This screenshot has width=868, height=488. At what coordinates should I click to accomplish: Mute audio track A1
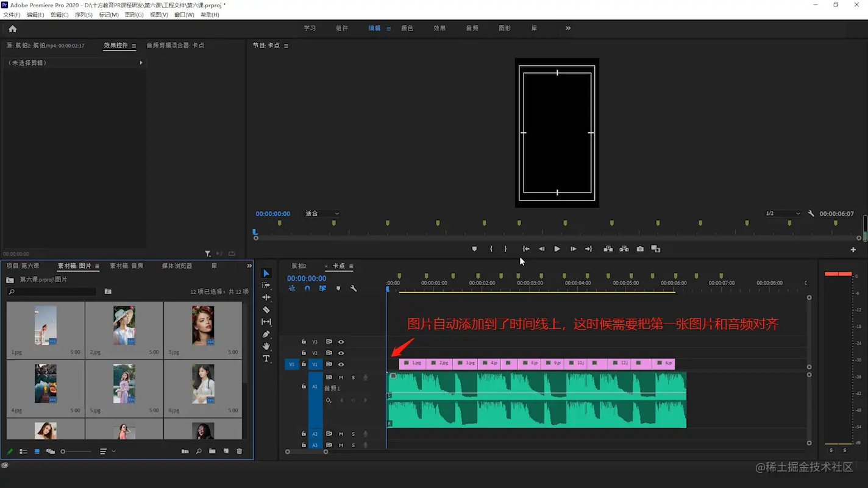(341, 378)
